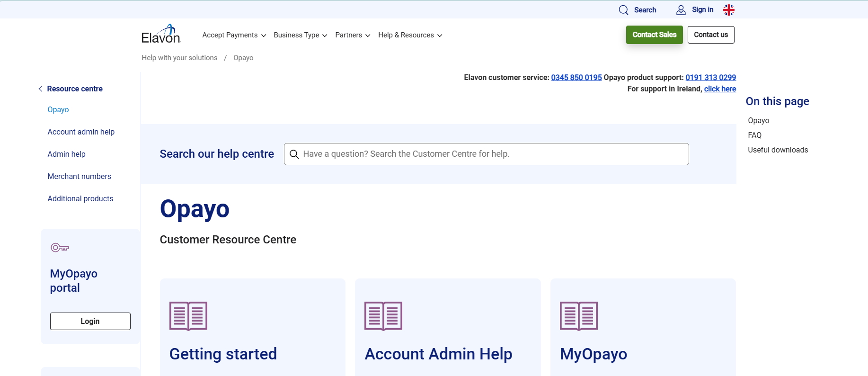This screenshot has width=868, height=376.
Task: Open the Resource centre sidebar link
Action: pyautogui.click(x=75, y=89)
